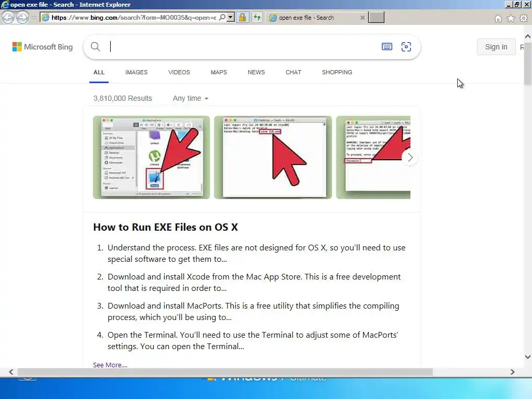Open the Favorites star icon
The height and width of the screenshot is (399, 532).
[x=511, y=18]
